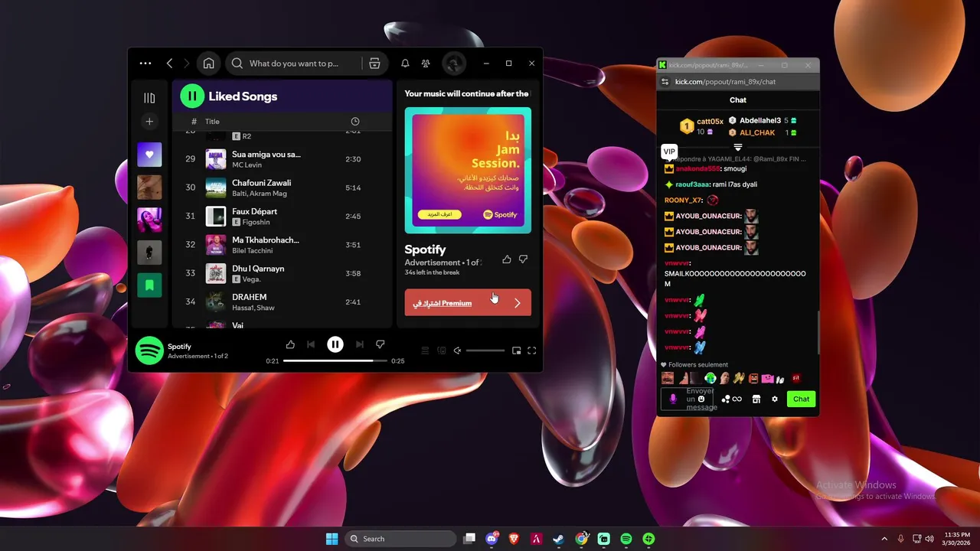Image resolution: width=980 pixels, height=551 pixels.
Task: Go forward in Spotify navigation
Action: (186, 64)
